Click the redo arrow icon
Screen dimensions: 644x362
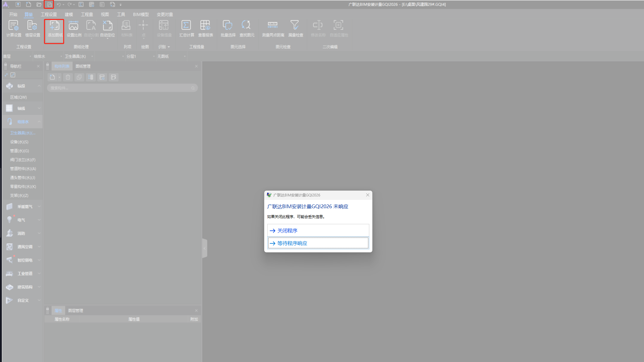click(x=70, y=4)
